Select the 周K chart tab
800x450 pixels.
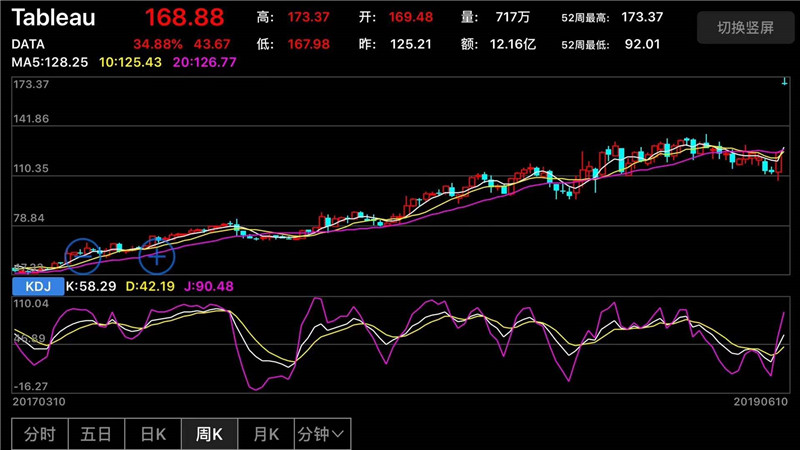[x=210, y=434]
